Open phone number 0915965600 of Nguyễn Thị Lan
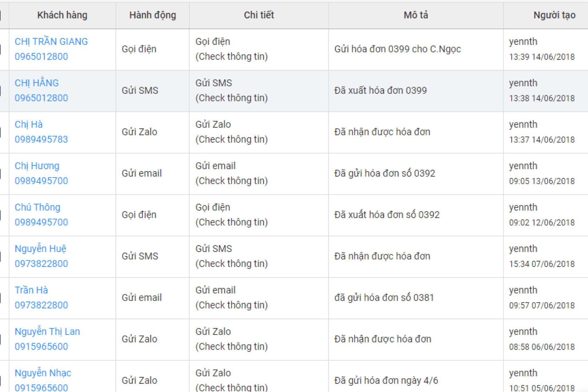The image size is (588, 392). 41,346
